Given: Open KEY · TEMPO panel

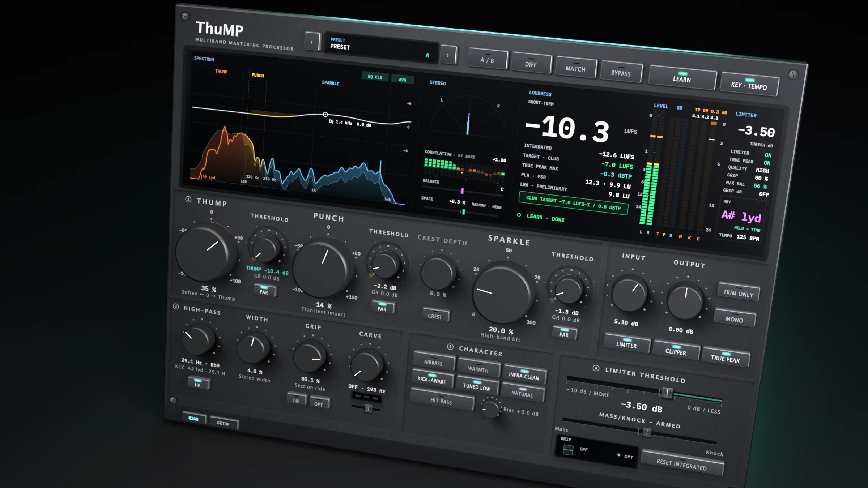Looking at the screenshot, I should (749, 85).
